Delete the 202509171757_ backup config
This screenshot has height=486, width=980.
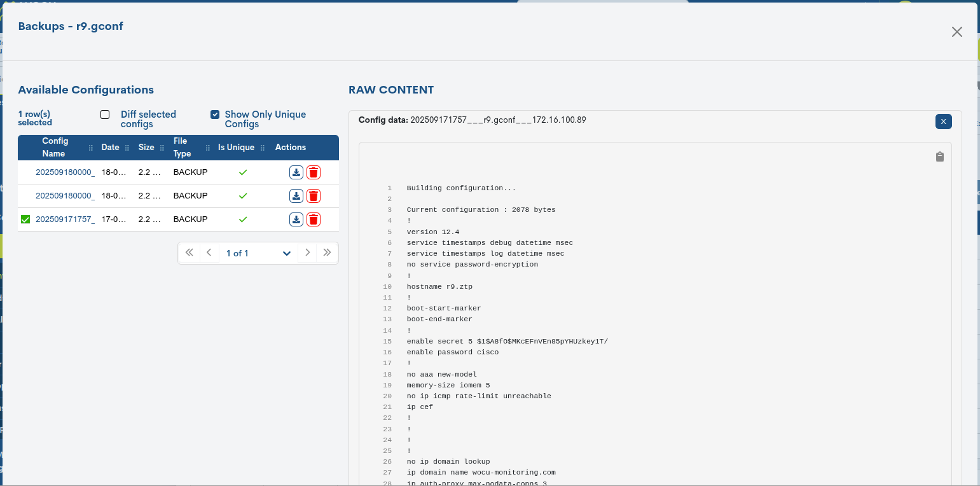click(x=313, y=219)
